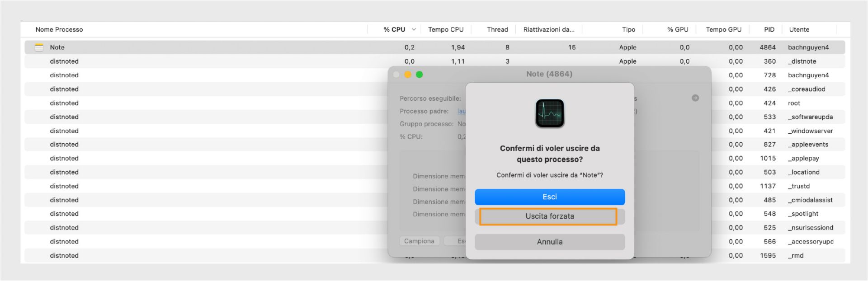
Task: Sort by the Nome Processo column header
Action: [59, 29]
